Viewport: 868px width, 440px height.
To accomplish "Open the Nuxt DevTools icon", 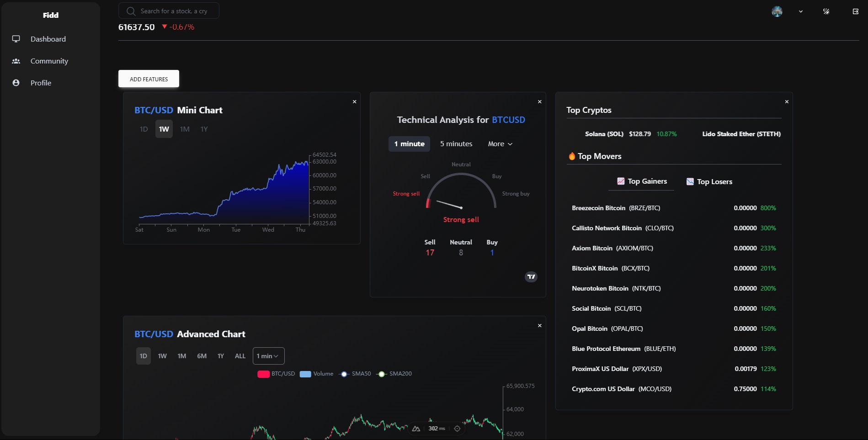I will tap(416, 429).
